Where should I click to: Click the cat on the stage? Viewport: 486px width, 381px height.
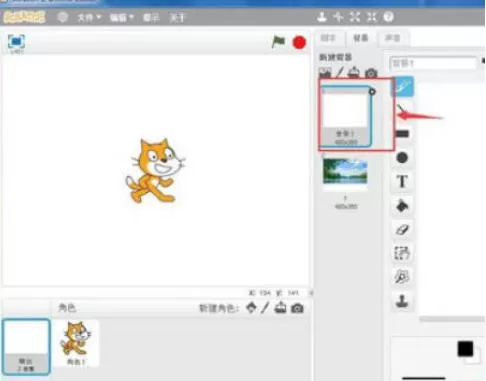pos(155,171)
